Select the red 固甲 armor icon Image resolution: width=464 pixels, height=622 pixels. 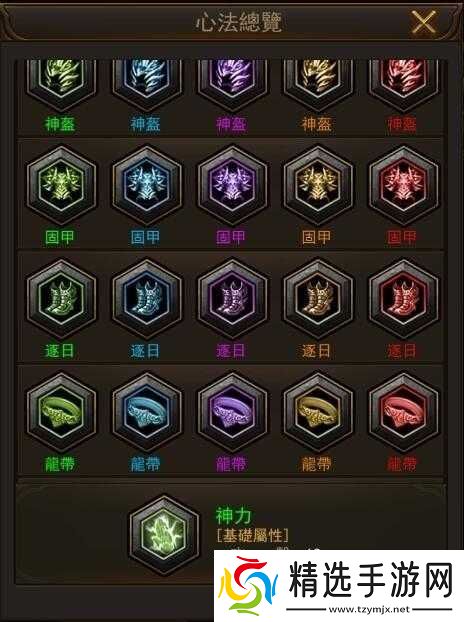[403, 186]
